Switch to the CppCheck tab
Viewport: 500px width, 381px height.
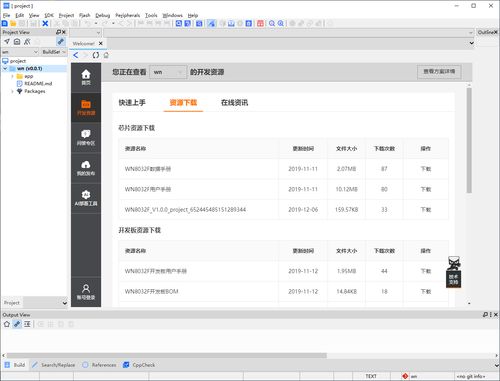click(139, 365)
